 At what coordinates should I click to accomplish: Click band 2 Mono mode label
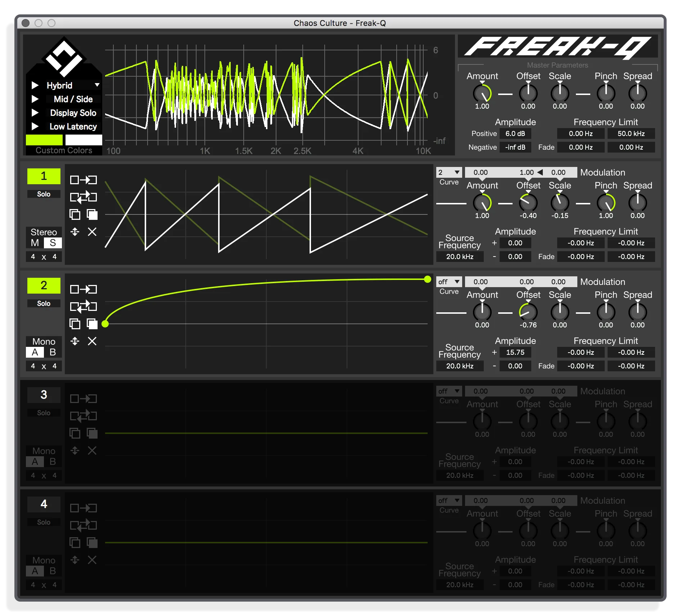click(x=44, y=341)
